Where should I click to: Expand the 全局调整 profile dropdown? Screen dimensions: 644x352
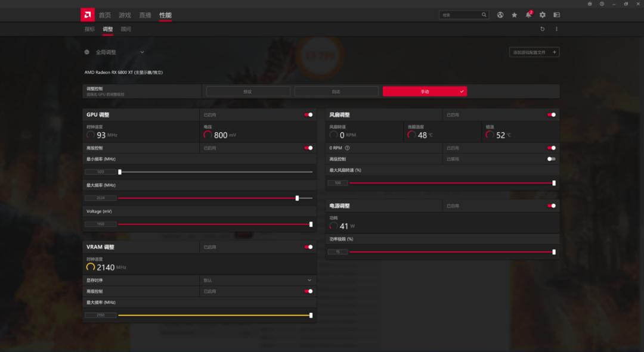click(142, 52)
